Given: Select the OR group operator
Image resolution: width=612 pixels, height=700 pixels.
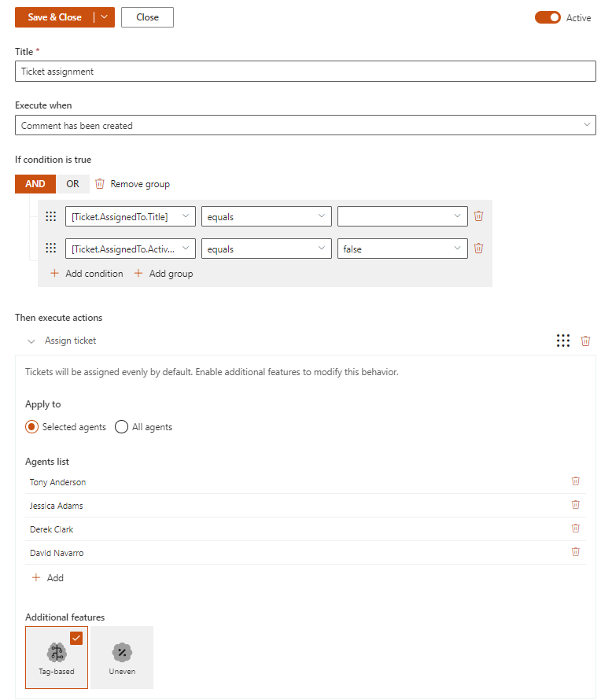Looking at the screenshot, I should coord(72,184).
